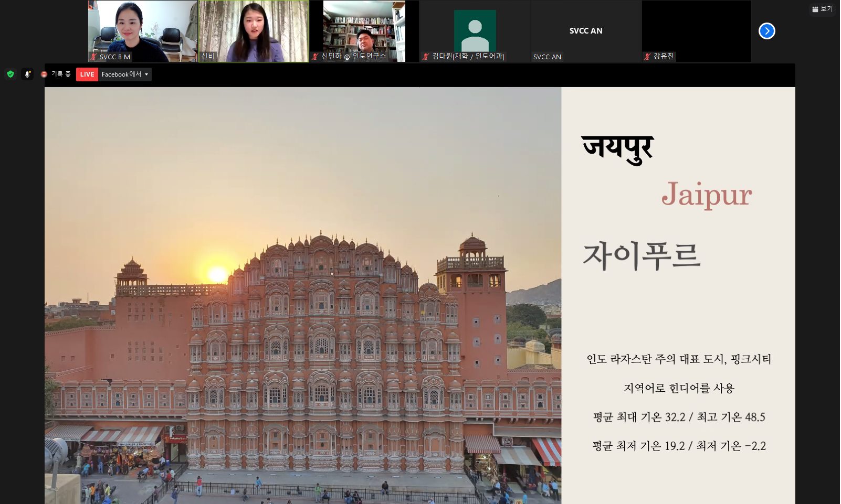
Task: Click the green encryption shield icon
Action: pyautogui.click(x=10, y=74)
